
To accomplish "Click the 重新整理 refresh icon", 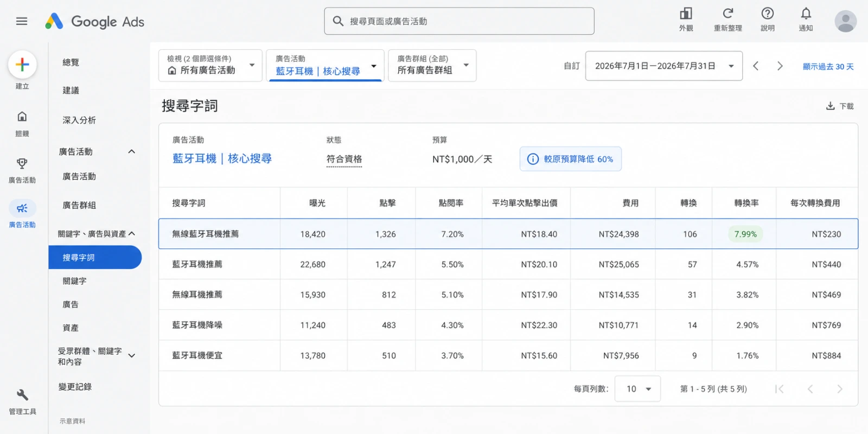I will (x=727, y=14).
